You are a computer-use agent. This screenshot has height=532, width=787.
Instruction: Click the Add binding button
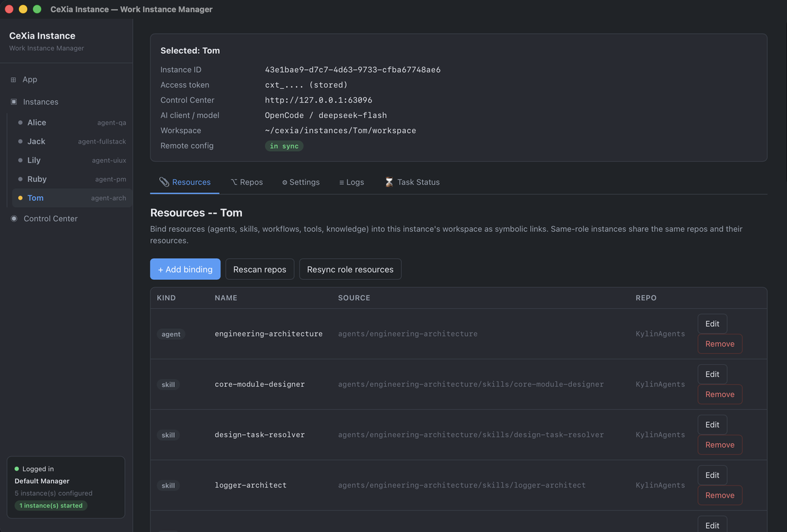point(185,270)
